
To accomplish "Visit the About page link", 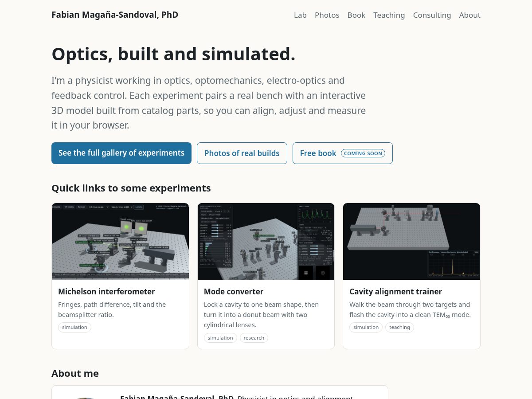I will pyautogui.click(x=470, y=15).
